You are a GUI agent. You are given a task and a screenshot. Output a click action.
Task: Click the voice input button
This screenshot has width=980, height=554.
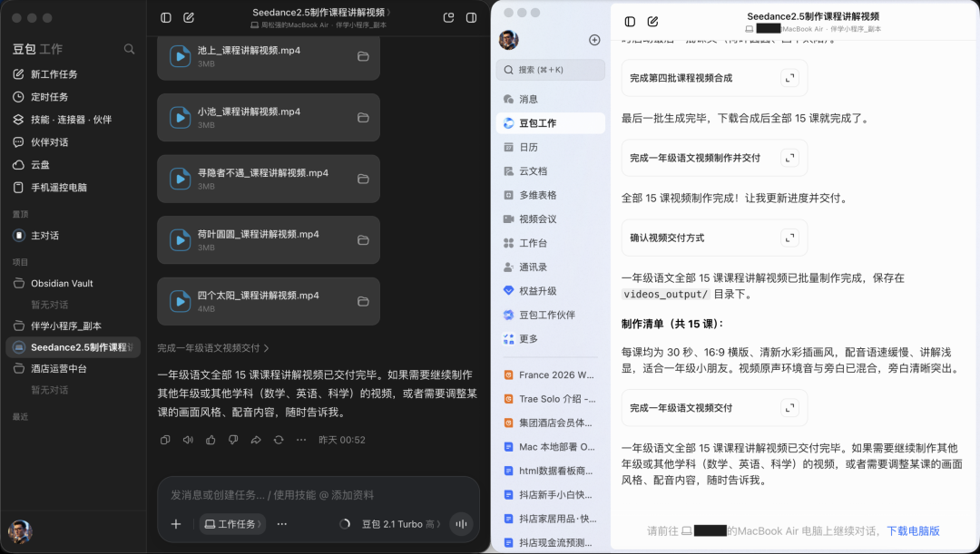click(x=461, y=524)
